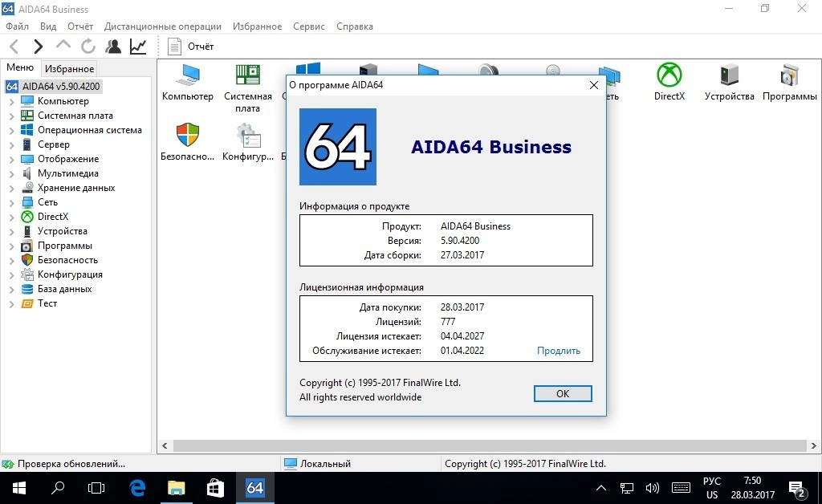Expand the Безопасность node chevron
The image size is (822, 504).
pyautogui.click(x=11, y=260)
